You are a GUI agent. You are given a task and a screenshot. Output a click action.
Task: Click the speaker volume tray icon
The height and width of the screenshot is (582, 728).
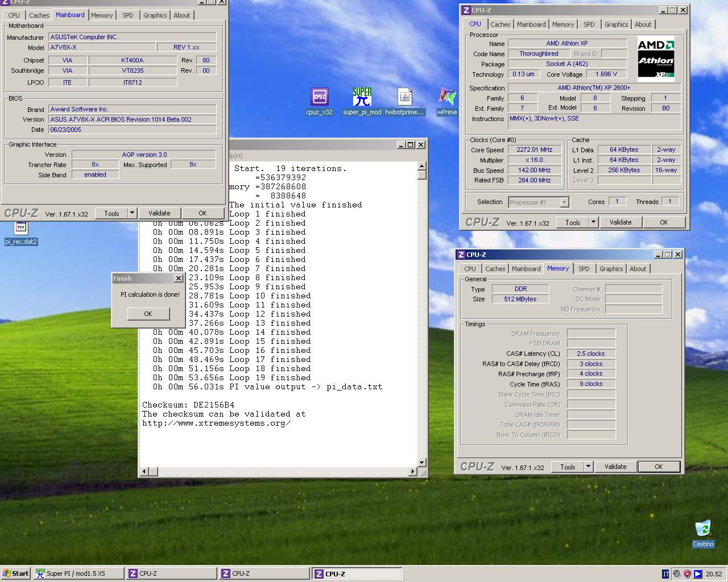(676, 573)
